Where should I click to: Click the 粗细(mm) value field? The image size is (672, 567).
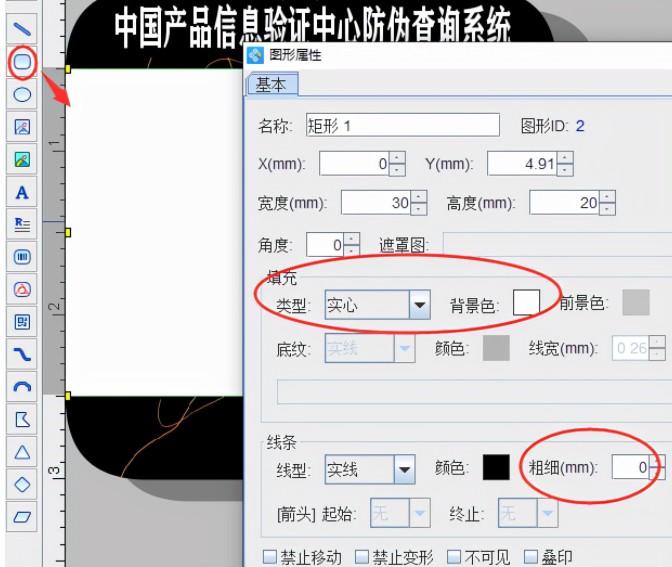(630, 467)
